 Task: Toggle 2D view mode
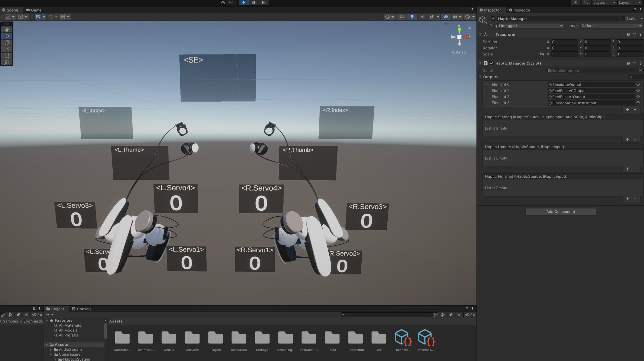401,17
